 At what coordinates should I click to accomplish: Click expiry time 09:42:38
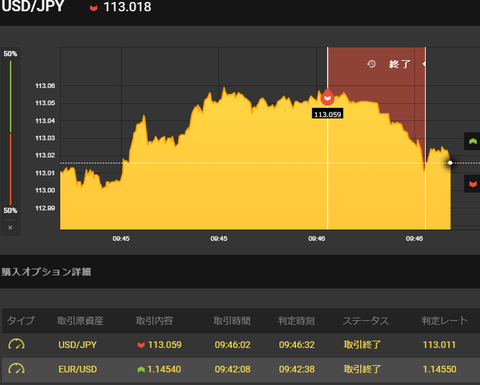[297, 369]
